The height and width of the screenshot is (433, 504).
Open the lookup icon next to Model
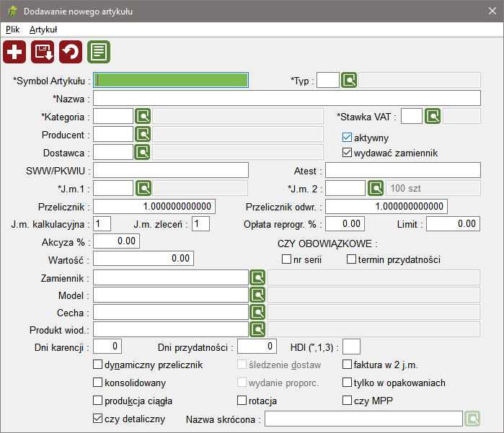tap(257, 295)
